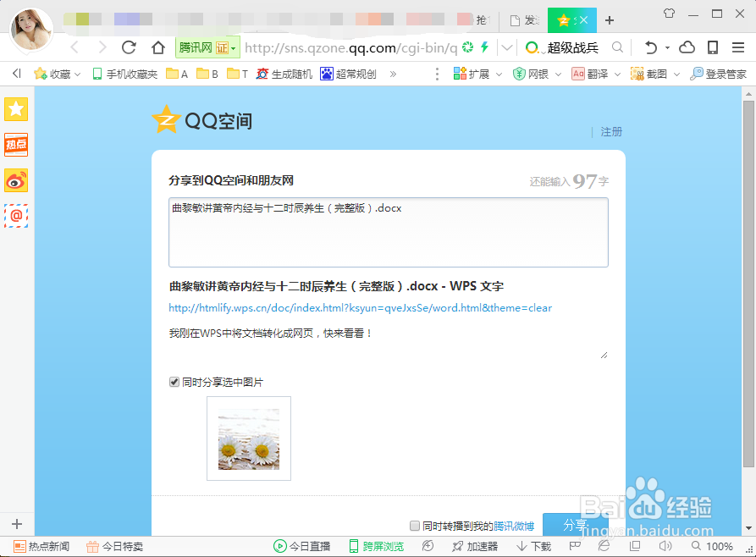Image resolution: width=756 pixels, height=557 pixels.
Task: Add a sidebar app with plus icon
Action: point(17,524)
